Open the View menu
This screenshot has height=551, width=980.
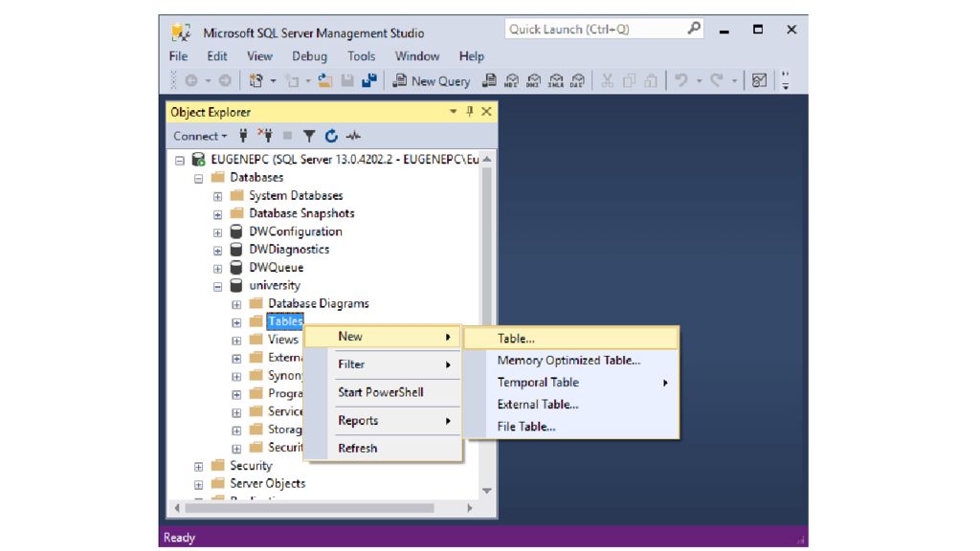(259, 56)
